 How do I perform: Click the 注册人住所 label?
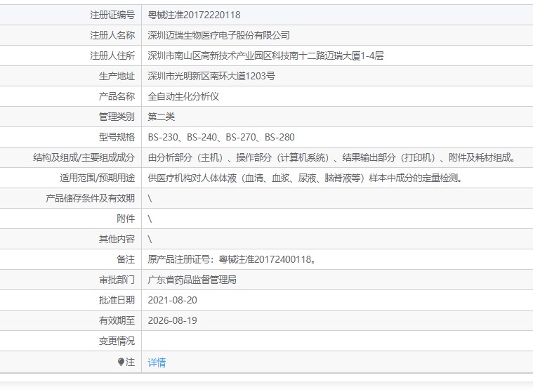pyautogui.click(x=112, y=55)
